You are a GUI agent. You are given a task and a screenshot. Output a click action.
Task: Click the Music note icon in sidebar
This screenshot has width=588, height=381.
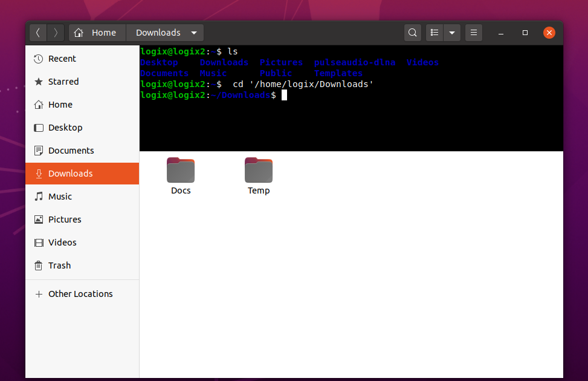(x=38, y=197)
